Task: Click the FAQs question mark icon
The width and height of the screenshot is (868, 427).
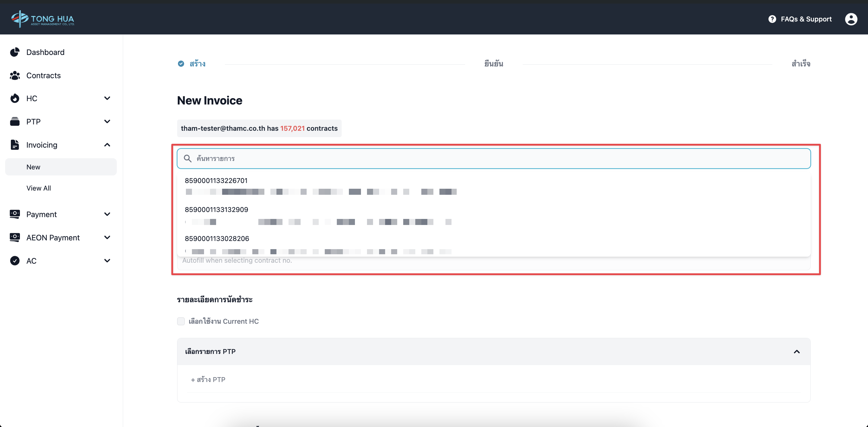Action: 772,19
